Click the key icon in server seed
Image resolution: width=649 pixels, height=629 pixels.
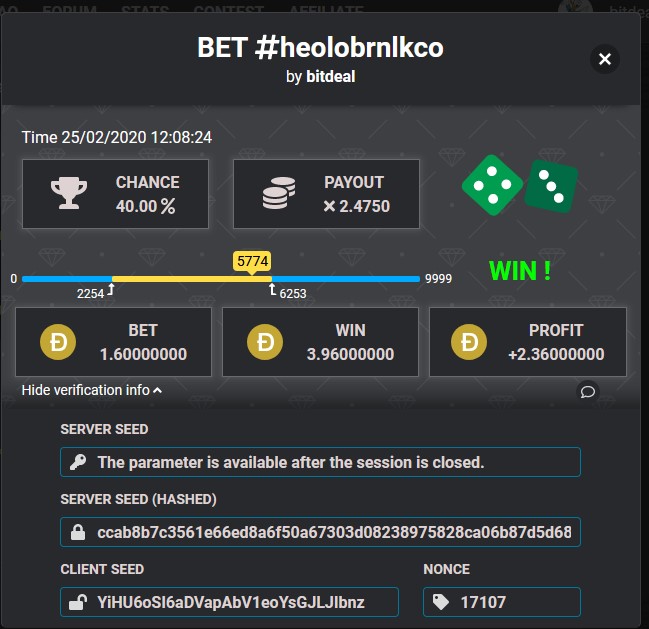(78, 462)
